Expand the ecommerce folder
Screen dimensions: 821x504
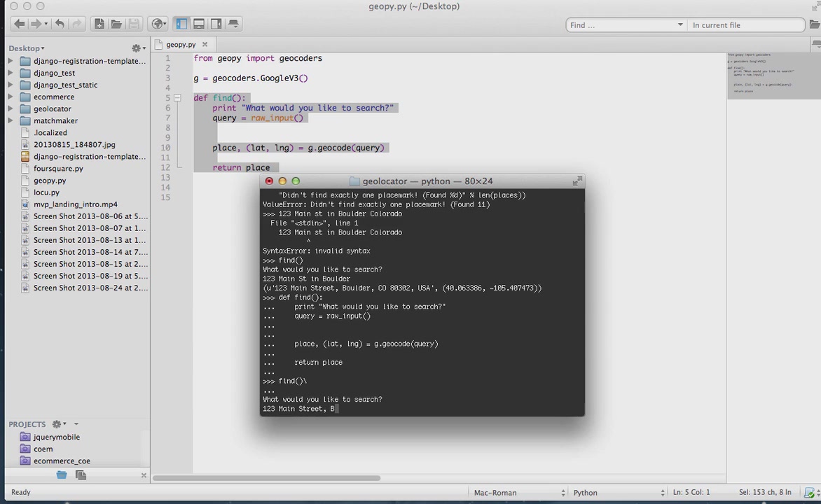[11, 97]
